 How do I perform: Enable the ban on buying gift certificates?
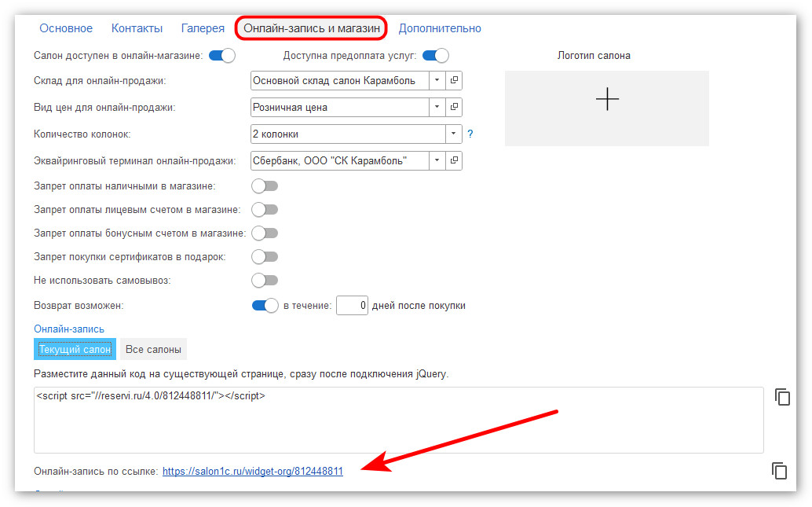(x=265, y=256)
